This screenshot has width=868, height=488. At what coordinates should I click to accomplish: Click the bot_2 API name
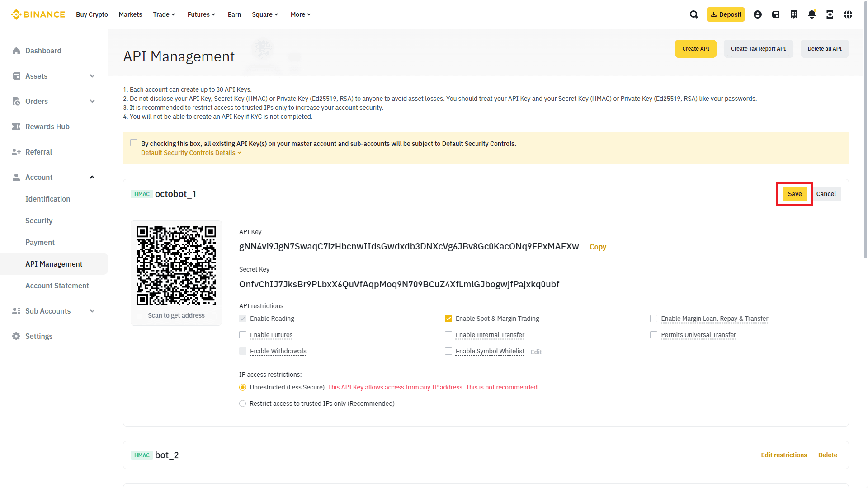[x=167, y=455]
